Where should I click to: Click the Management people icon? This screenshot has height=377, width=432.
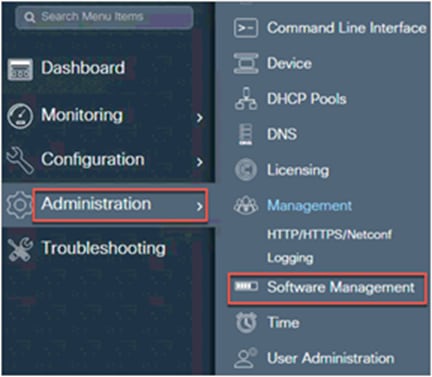tap(246, 205)
